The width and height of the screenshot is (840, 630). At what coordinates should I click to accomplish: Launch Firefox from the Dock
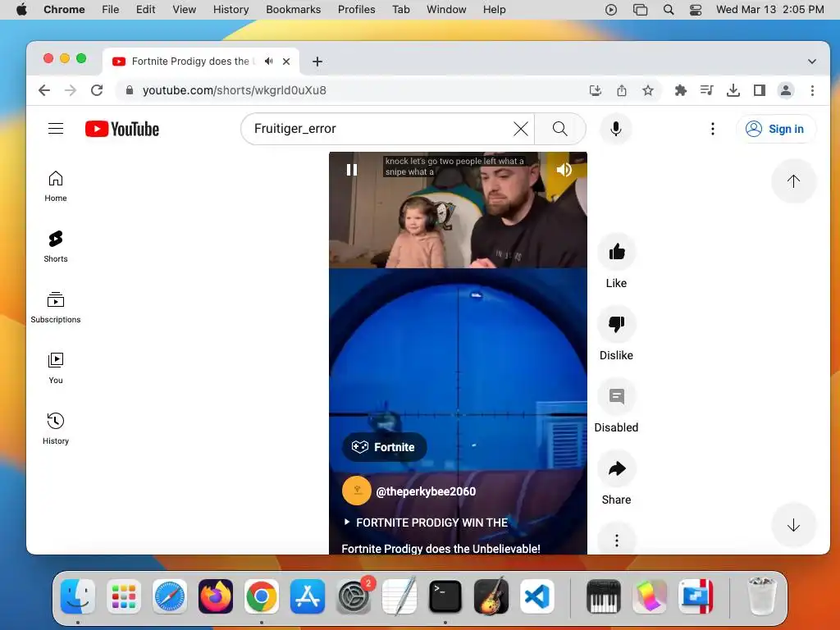pos(216,596)
